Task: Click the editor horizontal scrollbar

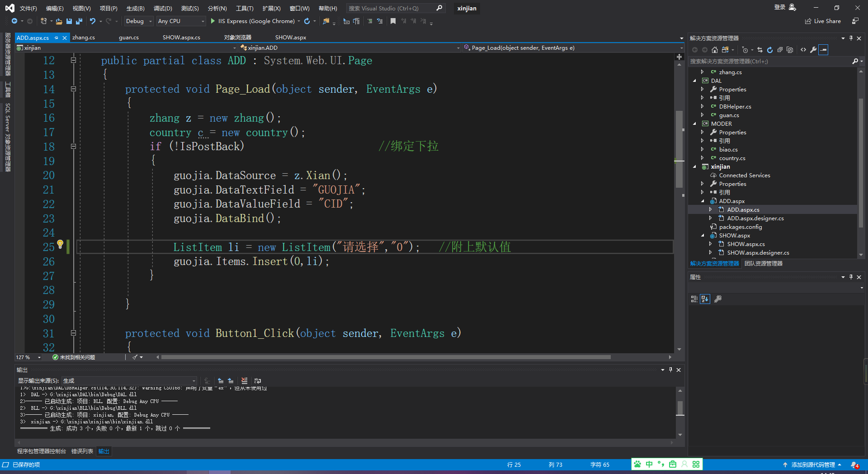Action: point(386,357)
